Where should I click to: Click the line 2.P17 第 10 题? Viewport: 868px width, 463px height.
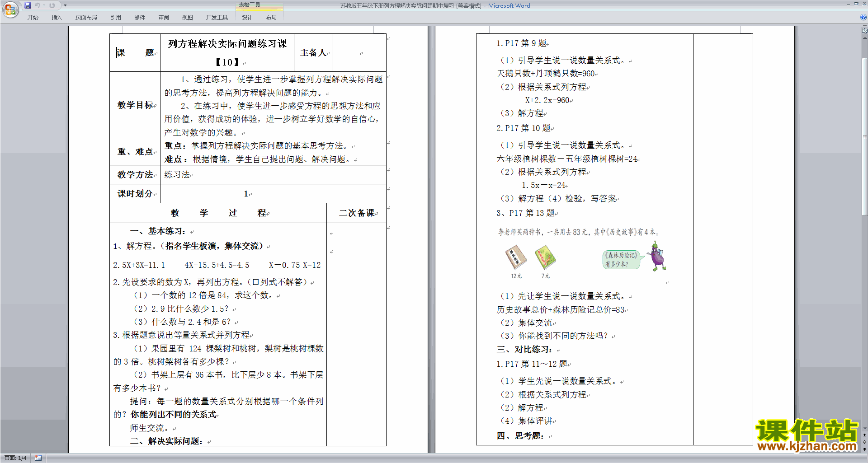(524, 128)
